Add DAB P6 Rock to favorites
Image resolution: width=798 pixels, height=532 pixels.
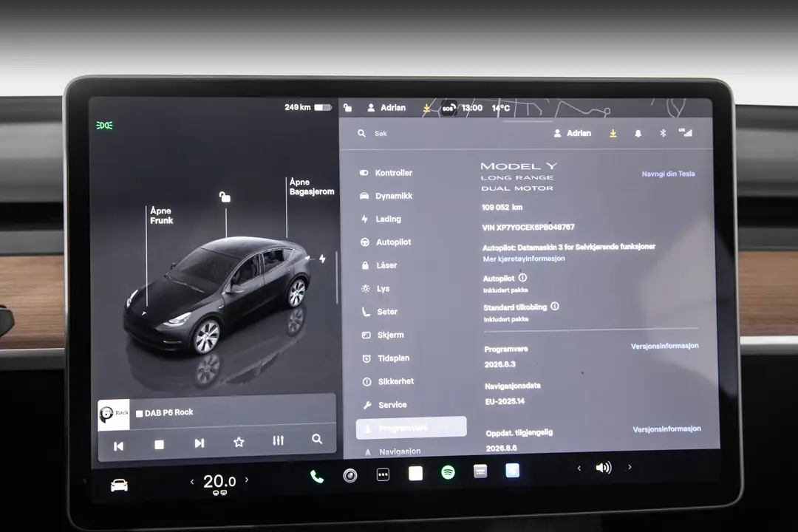[239, 442]
